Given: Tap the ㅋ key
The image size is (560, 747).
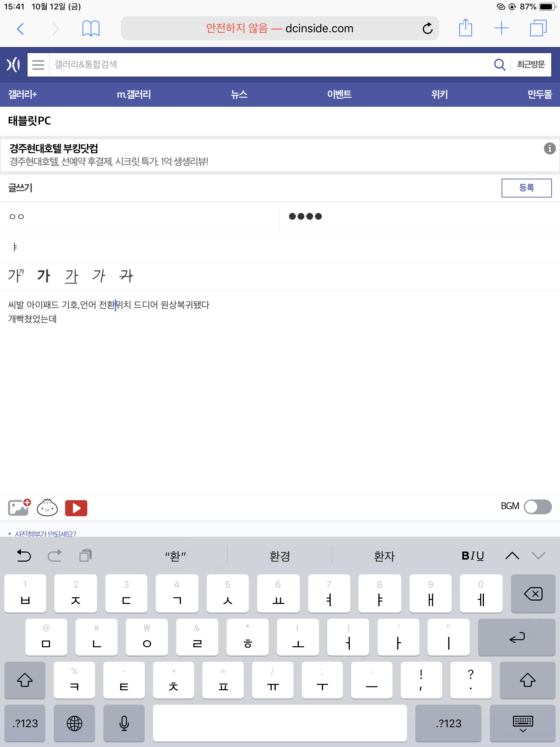Looking at the screenshot, I should tap(74, 680).
